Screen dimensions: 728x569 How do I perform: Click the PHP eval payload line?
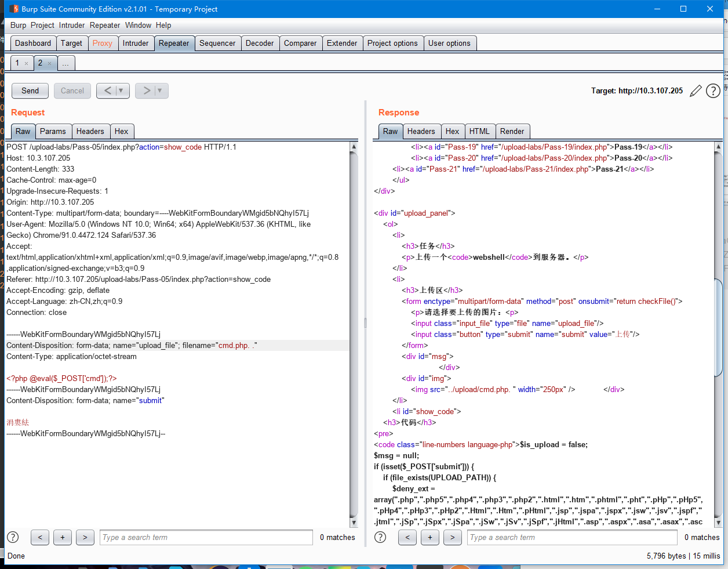point(61,378)
